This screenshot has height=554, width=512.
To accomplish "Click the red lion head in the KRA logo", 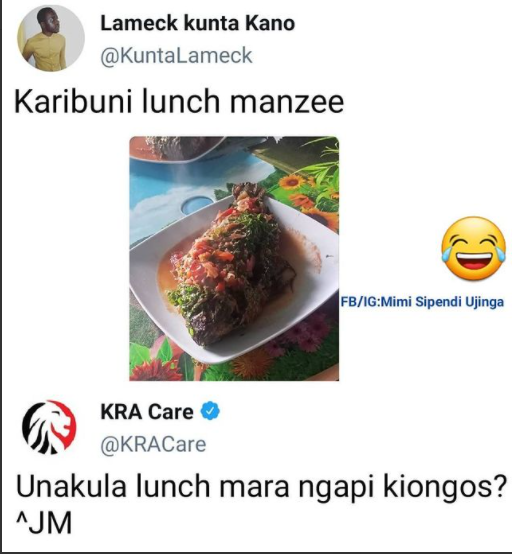I will click(62, 420).
